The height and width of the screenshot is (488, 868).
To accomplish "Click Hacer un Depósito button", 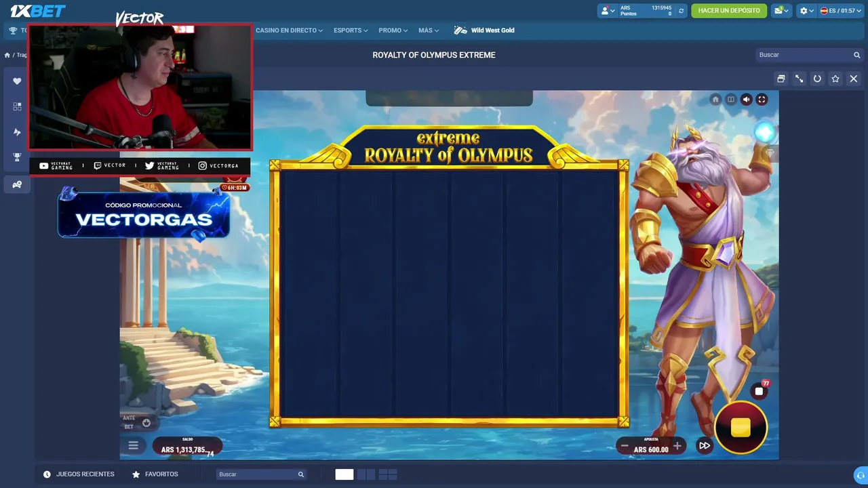I will 729,11.
